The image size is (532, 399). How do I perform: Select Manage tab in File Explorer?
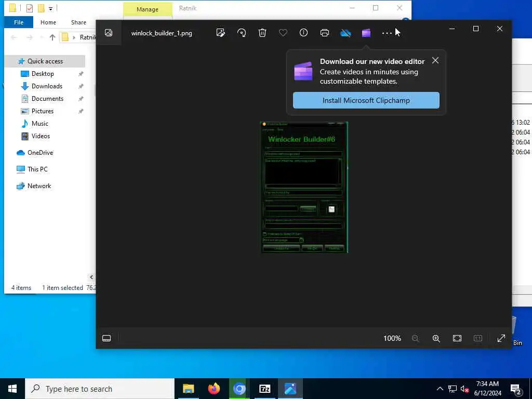[x=147, y=9]
